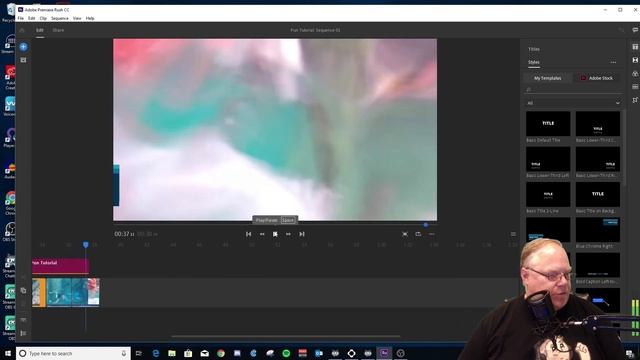Viewport: 640px width, 360px height.
Task: Step back one frame
Action: [x=262, y=234]
